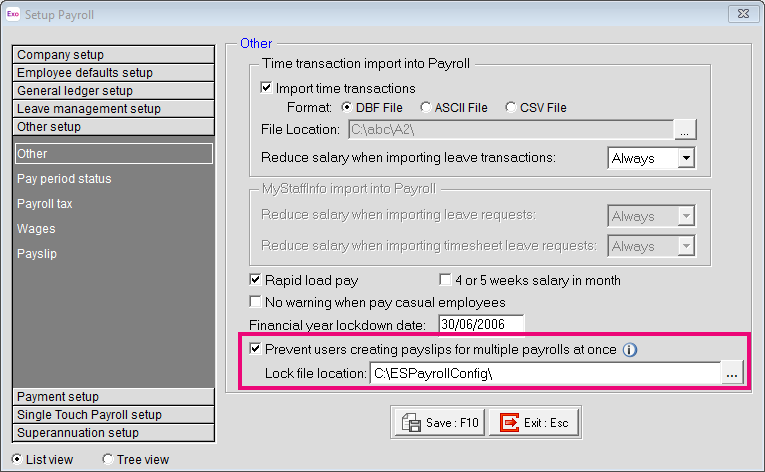Viewport: 765px width, 472px height.
Task: Open the reduce salary leave transactions dropdown
Action: click(x=685, y=158)
